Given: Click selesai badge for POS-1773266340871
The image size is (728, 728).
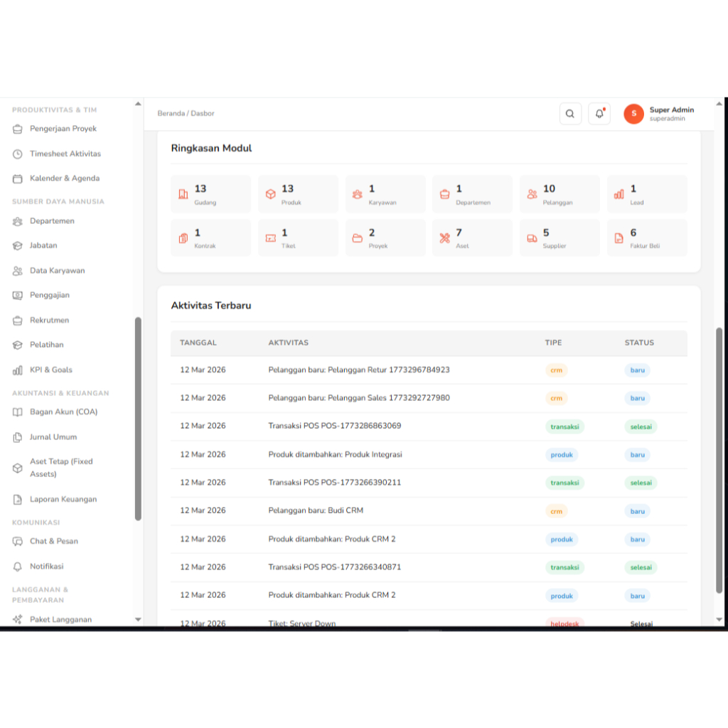Looking at the screenshot, I should [x=641, y=567].
